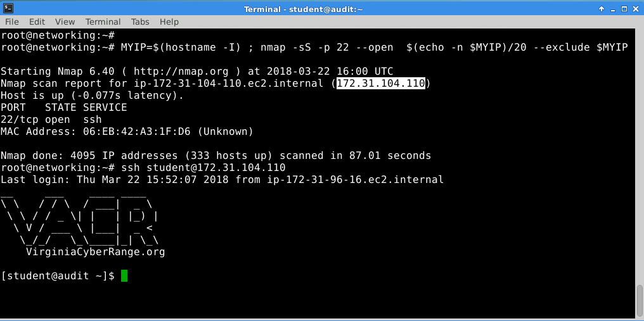Click the green cursor at the prompt
The height and width of the screenshot is (321, 644).
[x=124, y=276]
